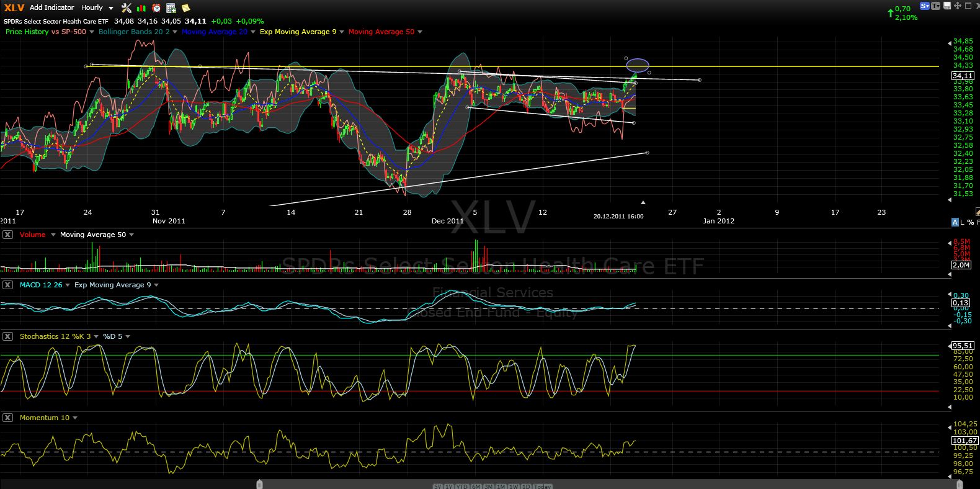Screen dimensions: 980x489
Task: Toggle the A arithmetic scale button
Action: click(x=955, y=222)
